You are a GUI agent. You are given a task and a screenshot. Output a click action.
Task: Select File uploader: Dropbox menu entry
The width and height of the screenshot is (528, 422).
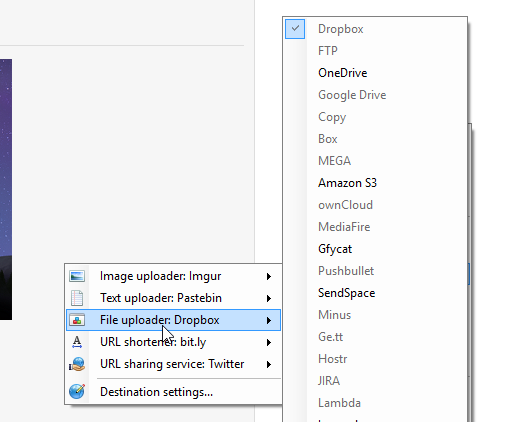click(173, 320)
